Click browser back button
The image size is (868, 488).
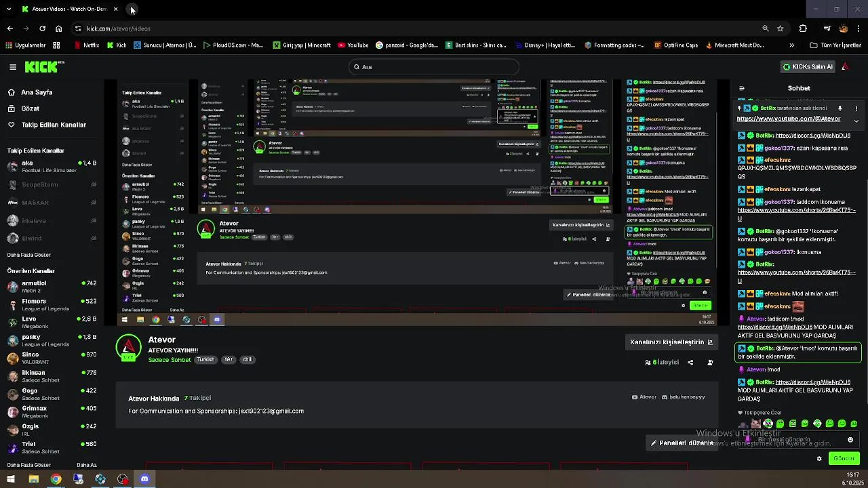click(9, 28)
